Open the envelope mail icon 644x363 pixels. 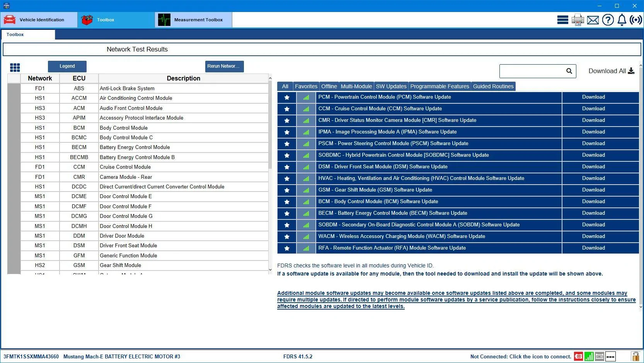[x=593, y=20]
